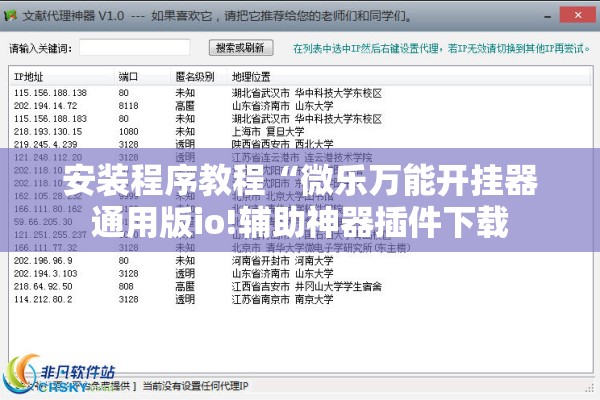Image resolution: width=600 pixels, height=400 pixels.
Task: Click port 1080 cell
Action: (x=129, y=132)
